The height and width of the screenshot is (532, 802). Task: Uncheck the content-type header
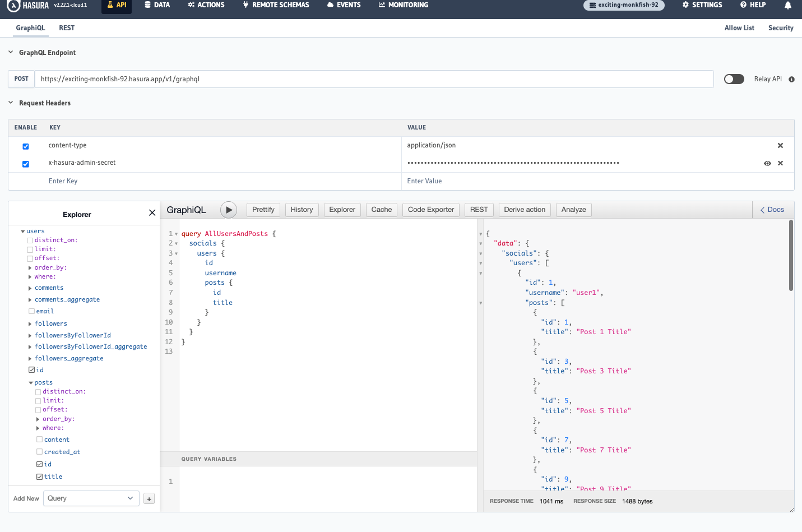(x=25, y=146)
